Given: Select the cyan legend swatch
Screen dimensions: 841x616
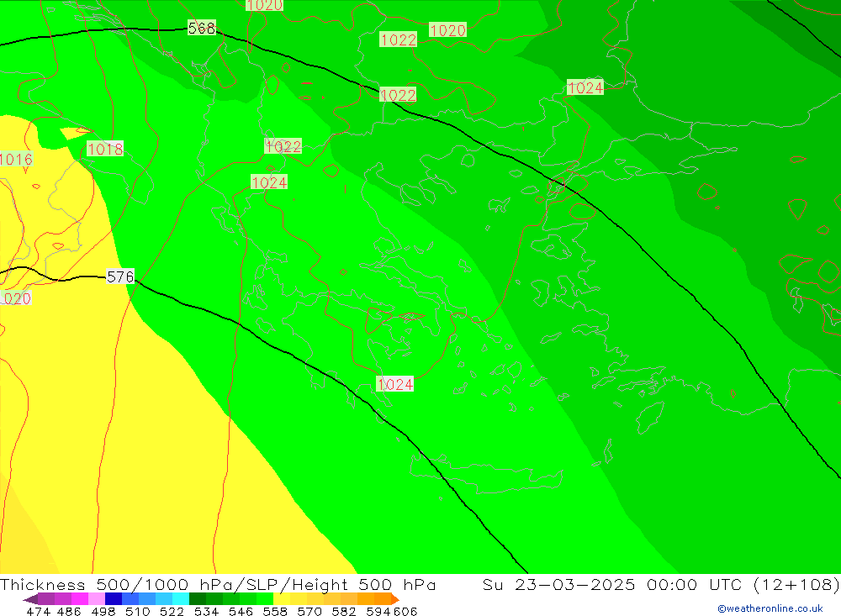Looking at the screenshot, I should pos(181,599).
